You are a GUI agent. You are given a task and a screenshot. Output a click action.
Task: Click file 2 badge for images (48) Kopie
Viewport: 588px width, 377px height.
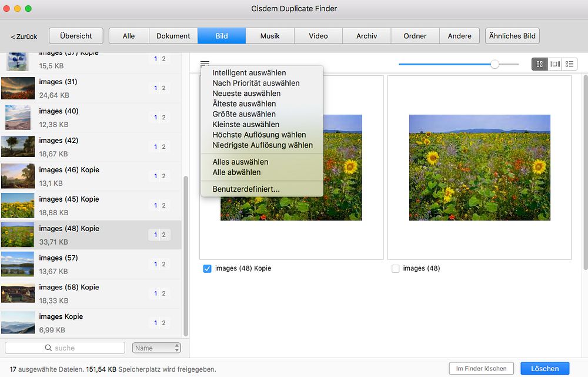164,235
